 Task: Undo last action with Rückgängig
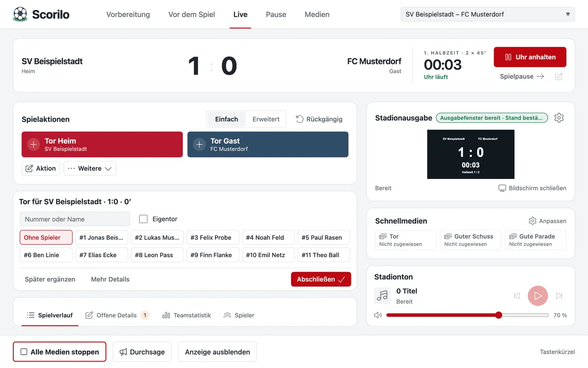point(319,119)
